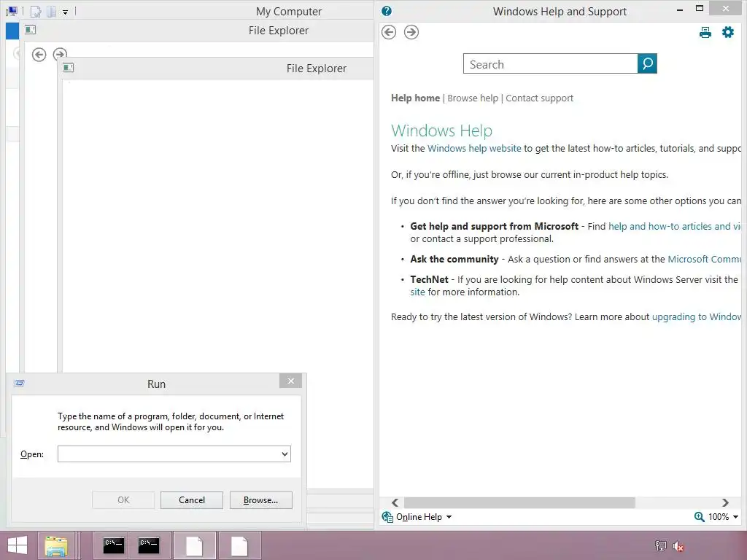Click the 'Get help and support from Microsoft' text
Image resolution: width=747 pixels, height=560 pixels.
494,226
